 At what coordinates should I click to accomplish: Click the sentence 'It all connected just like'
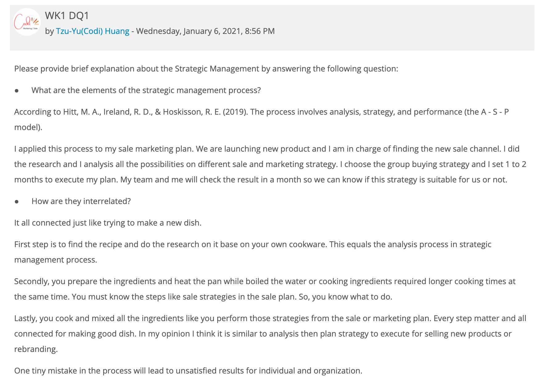tap(108, 223)
